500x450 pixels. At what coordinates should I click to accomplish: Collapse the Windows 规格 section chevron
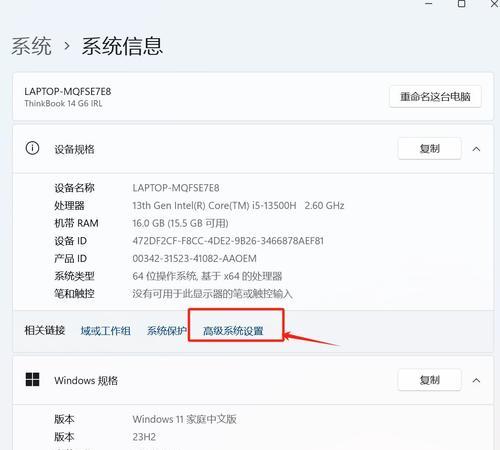[x=476, y=380]
